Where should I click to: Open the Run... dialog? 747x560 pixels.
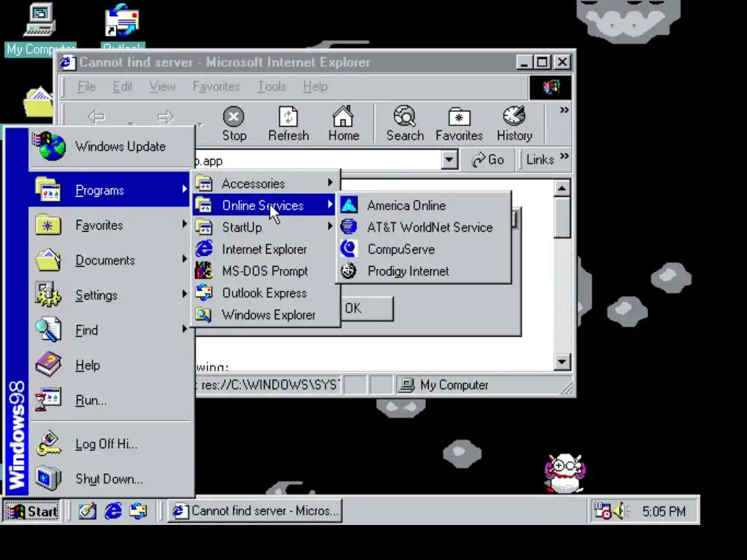111,400
